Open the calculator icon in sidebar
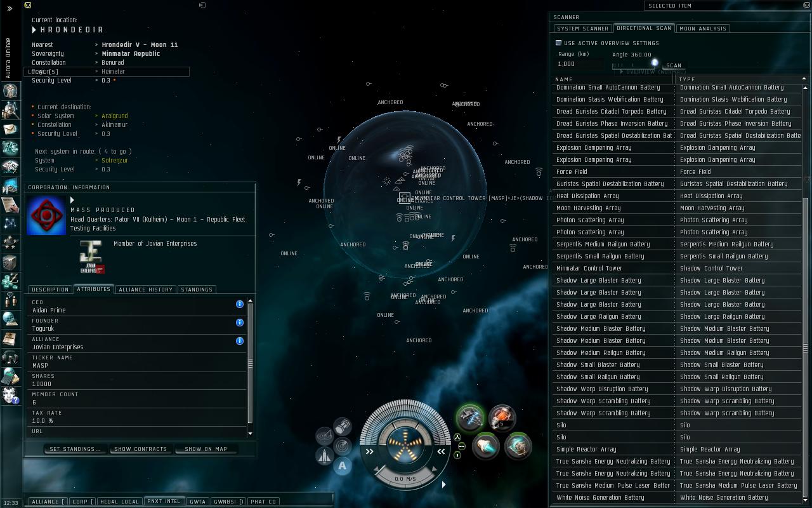This screenshot has height=508, width=812. pos(10,377)
